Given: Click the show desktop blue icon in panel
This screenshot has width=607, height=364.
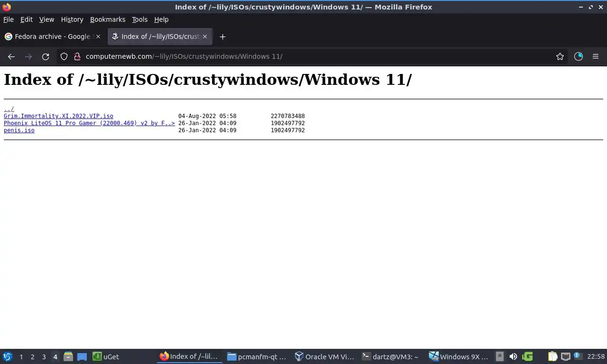Looking at the screenshot, I should coord(82,356).
